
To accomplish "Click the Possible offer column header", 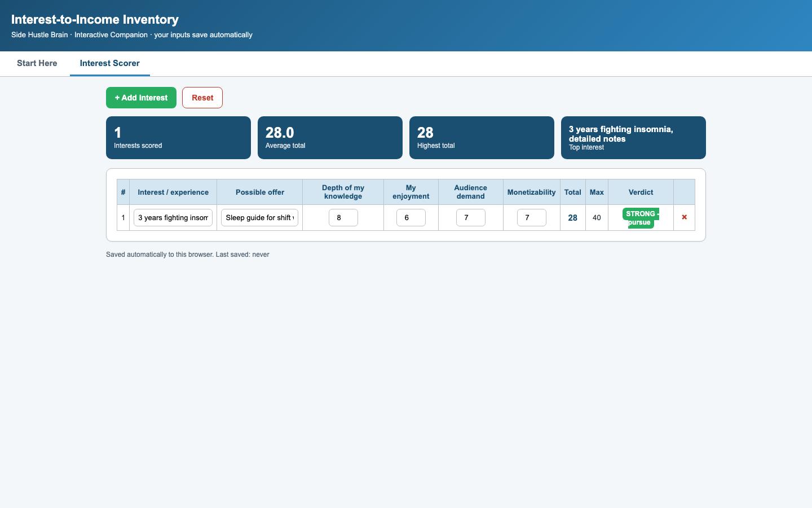I will tap(259, 192).
